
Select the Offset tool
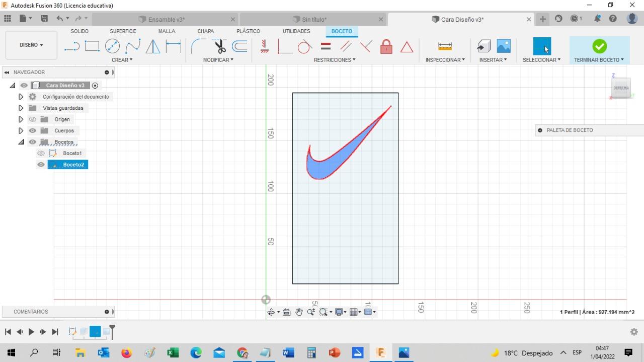pos(239,46)
